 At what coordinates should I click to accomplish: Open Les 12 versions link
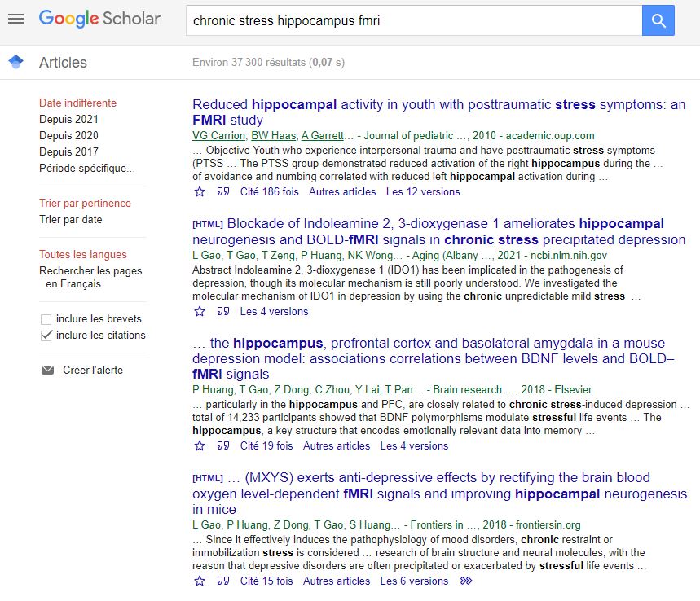coord(423,192)
